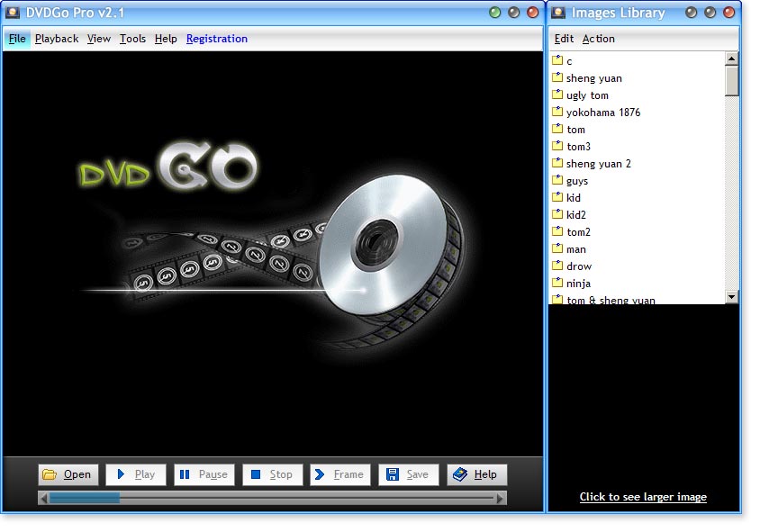Click the Stop button

pyautogui.click(x=273, y=474)
